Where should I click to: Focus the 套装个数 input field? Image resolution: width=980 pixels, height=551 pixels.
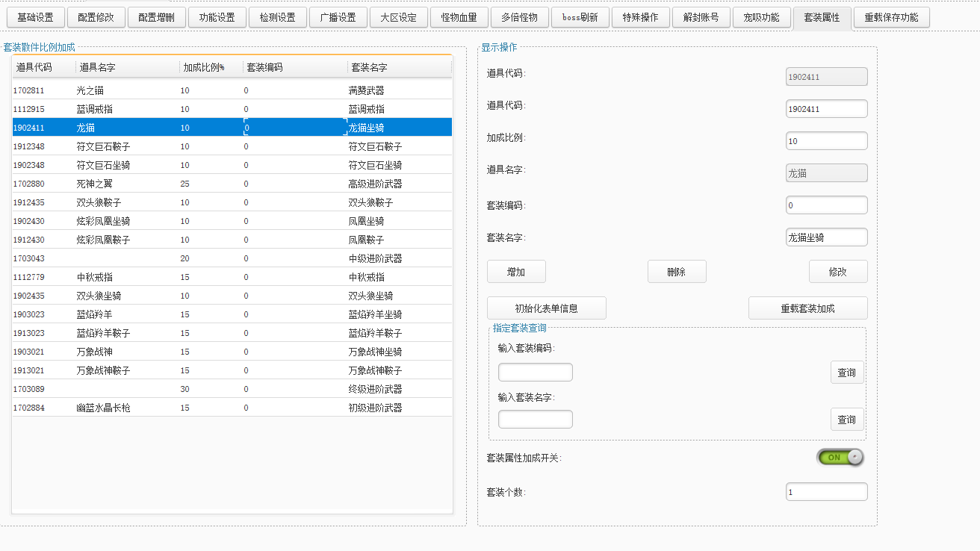tap(827, 492)
